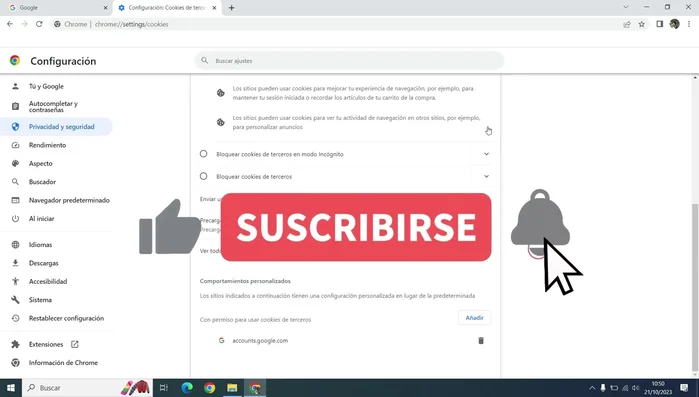Viewport: 699px width, 397px height.
Task: Delete the accounts.google.com cookie exception
Action: tap(481, 340)
